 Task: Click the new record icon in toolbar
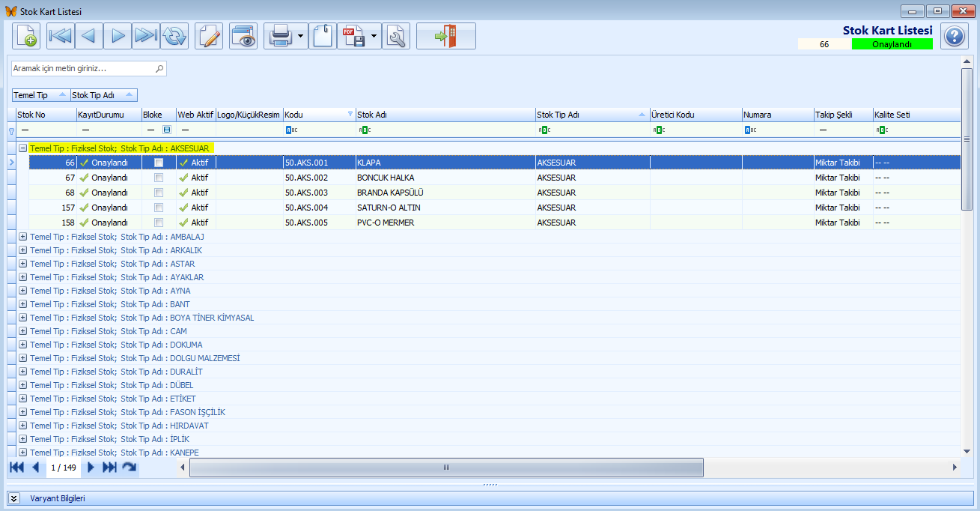[x=26, y=36]
